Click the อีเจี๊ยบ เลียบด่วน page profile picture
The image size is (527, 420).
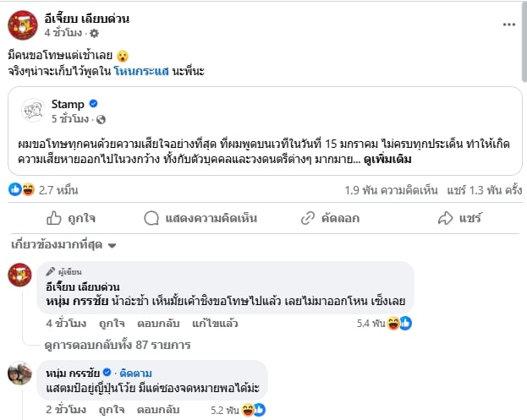click(x=22, y=25)
